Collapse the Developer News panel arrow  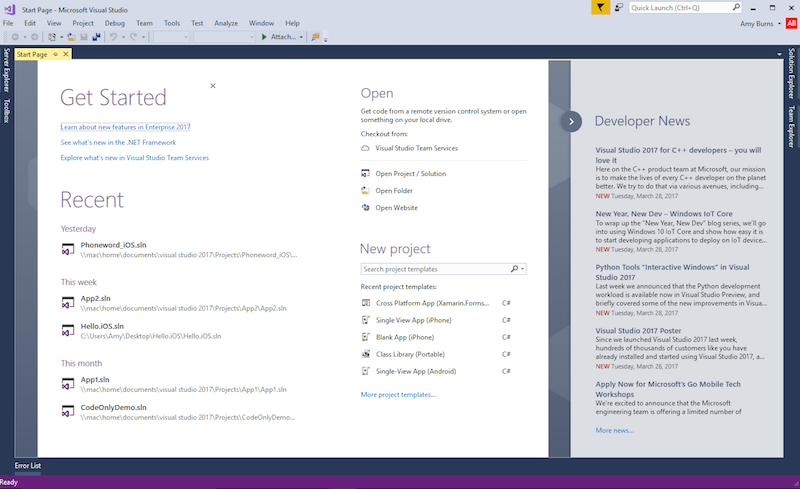pos(571,121)
